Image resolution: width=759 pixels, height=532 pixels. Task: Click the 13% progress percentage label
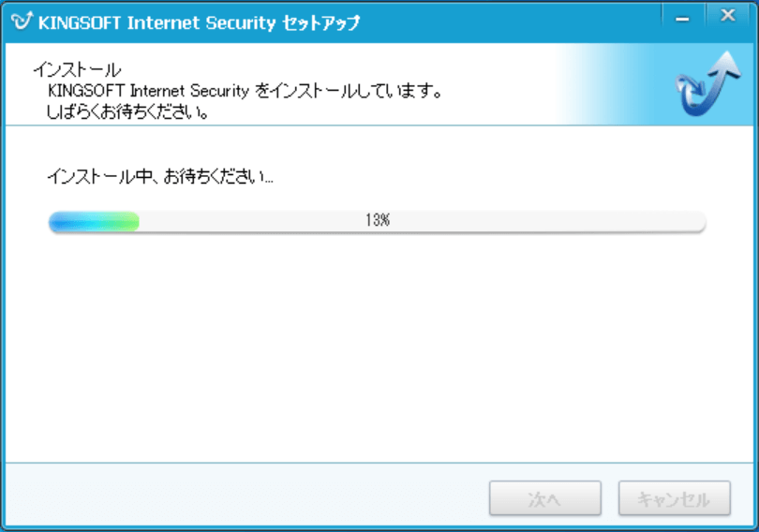(378, 222)
